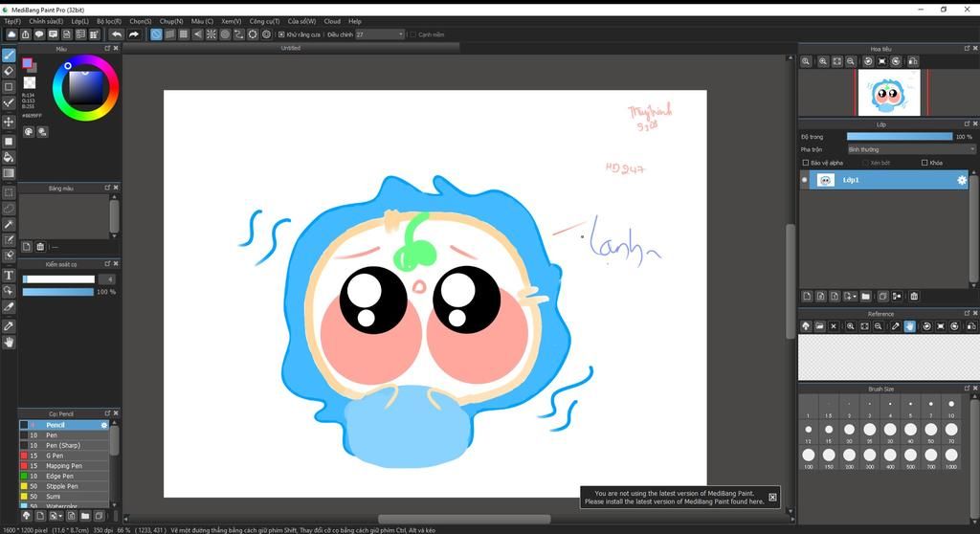The width and height of the screenshot is (980, 534).
Task: Enable Bảo vệ alpha checkbox
Action: pos(806,163)
